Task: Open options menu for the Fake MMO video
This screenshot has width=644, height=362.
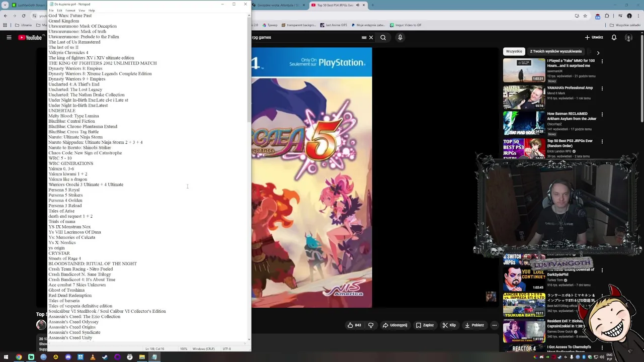Action: click(602, 61)
